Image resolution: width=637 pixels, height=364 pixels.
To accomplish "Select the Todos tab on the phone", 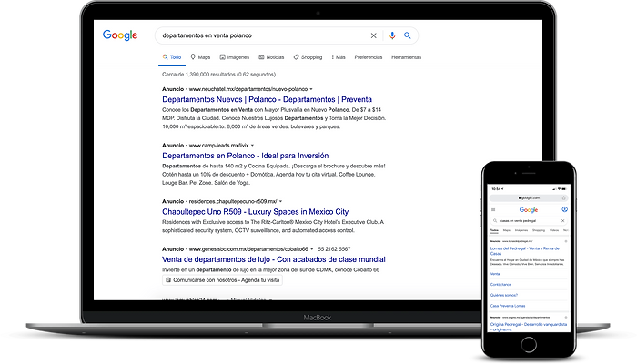I will coord(494,230).
